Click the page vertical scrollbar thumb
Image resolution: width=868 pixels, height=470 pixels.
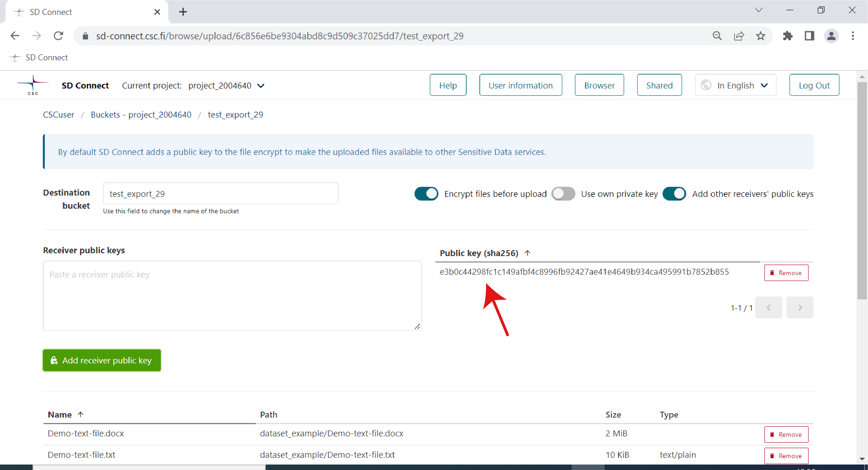coord(862,190)
